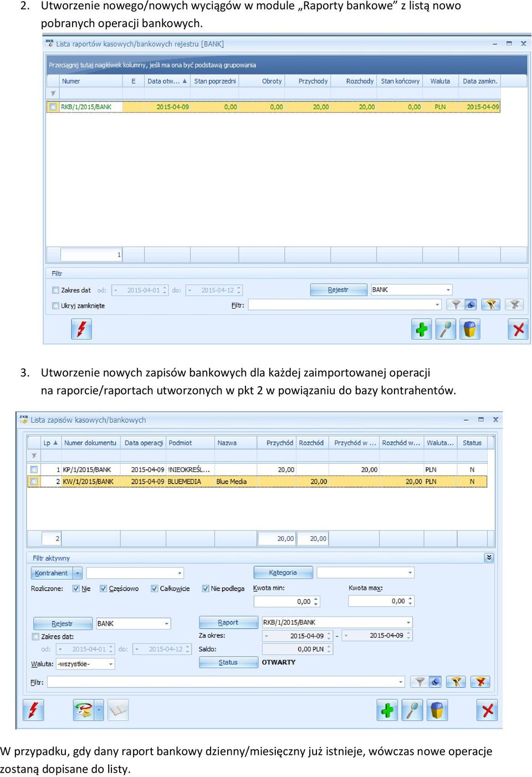The width and height of the screenshot is (532, 777).
Task: Open the BANK register dropdown in entries list
Action: pyautogui.click(x=166, y=623)
